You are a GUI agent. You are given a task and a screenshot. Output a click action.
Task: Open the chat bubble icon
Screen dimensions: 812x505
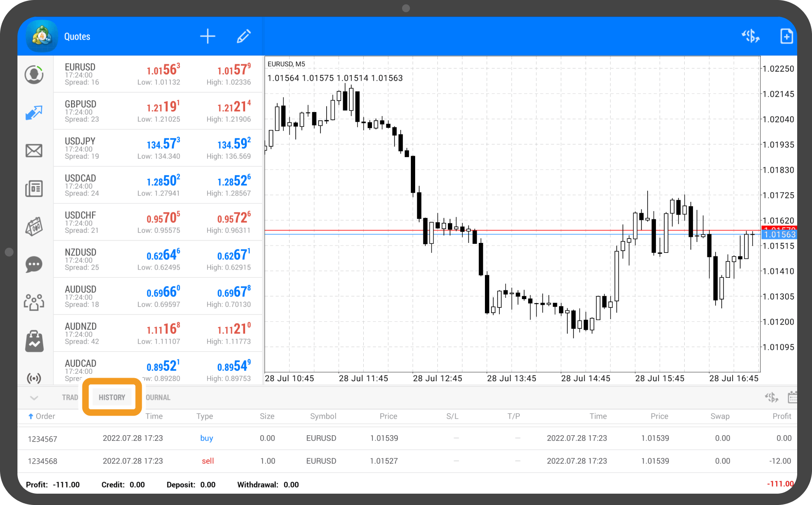coord(34,264)
